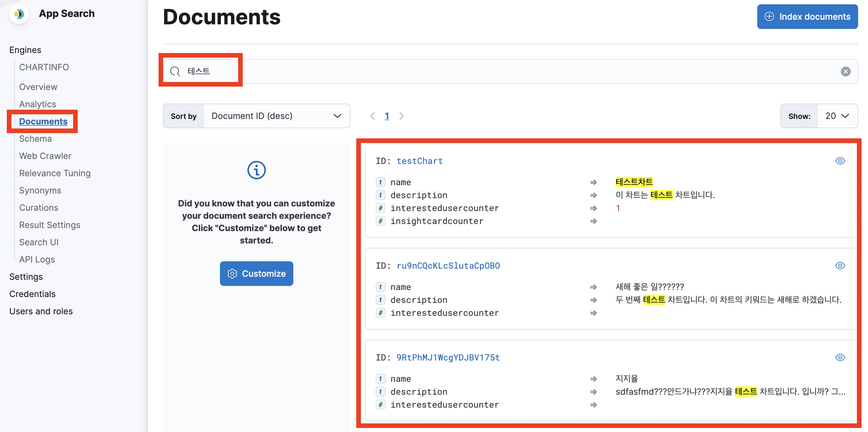
Task: View 9RtPhMJ1WcgYDJBV175t document via eye icon
Action: (840, 358)
